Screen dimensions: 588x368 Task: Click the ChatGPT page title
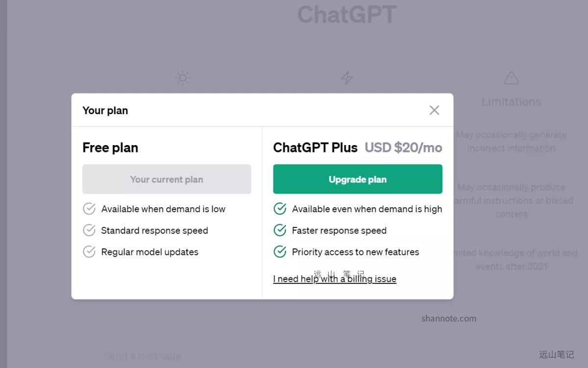347,15
